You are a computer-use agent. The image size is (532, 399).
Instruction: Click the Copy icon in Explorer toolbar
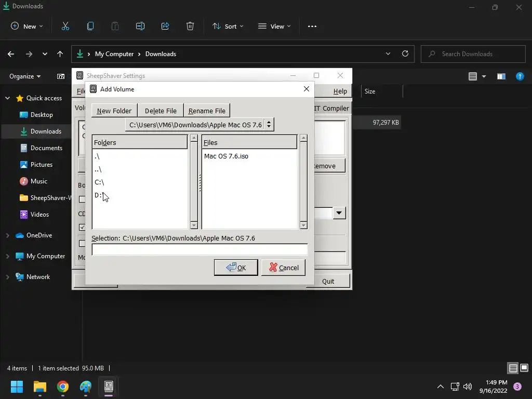point(90,26)
